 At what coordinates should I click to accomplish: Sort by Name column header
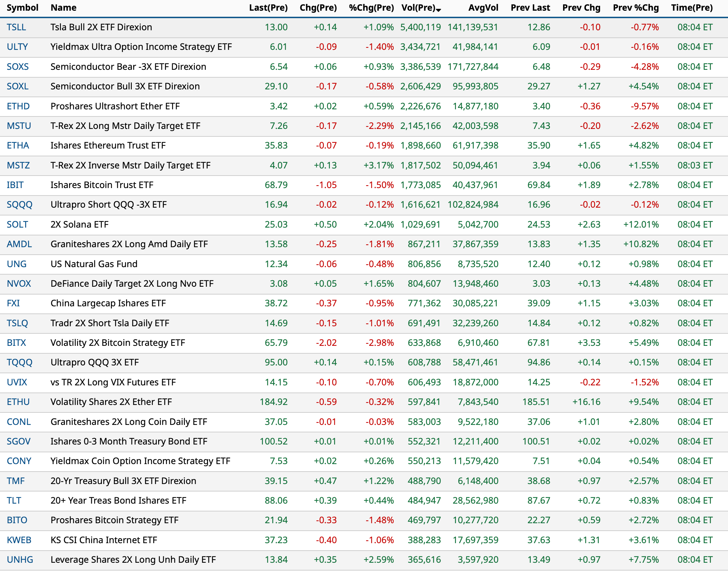click(x=63, y=8)
